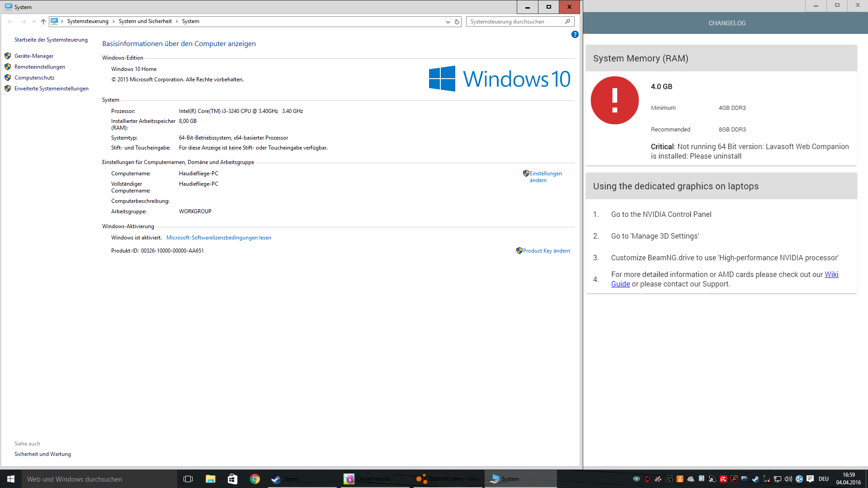Screen dimensions: 868x488
Task: Click the Java update tray icon
Action: pos(680,479)
